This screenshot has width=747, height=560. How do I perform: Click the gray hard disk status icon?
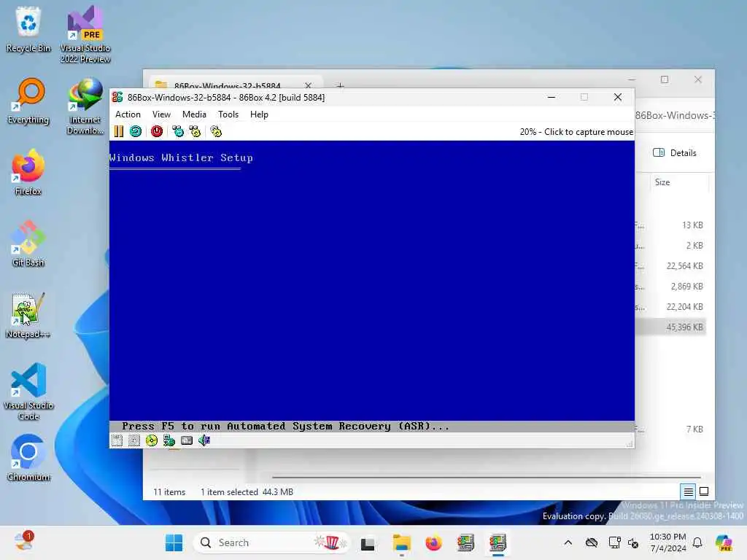[187, 440]
